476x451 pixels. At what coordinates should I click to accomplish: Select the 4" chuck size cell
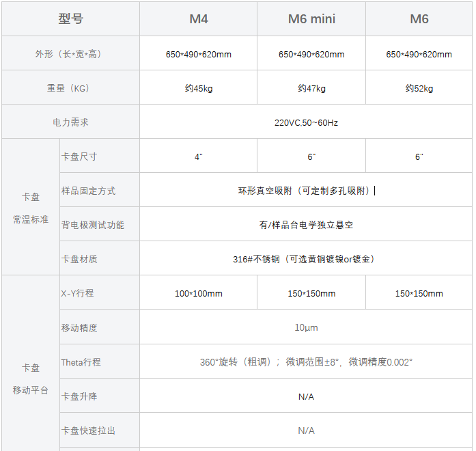(x=198, y=156)
